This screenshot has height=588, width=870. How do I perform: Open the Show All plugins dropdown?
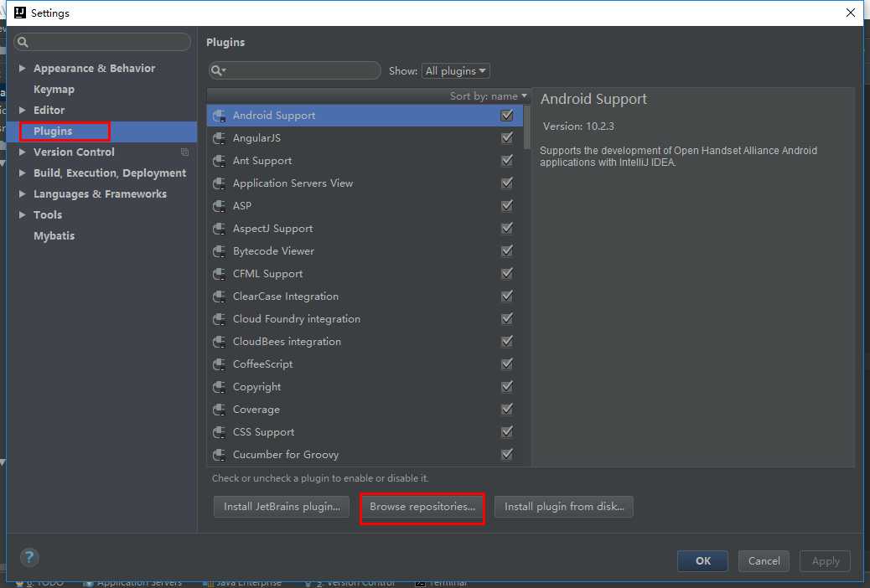455,71
